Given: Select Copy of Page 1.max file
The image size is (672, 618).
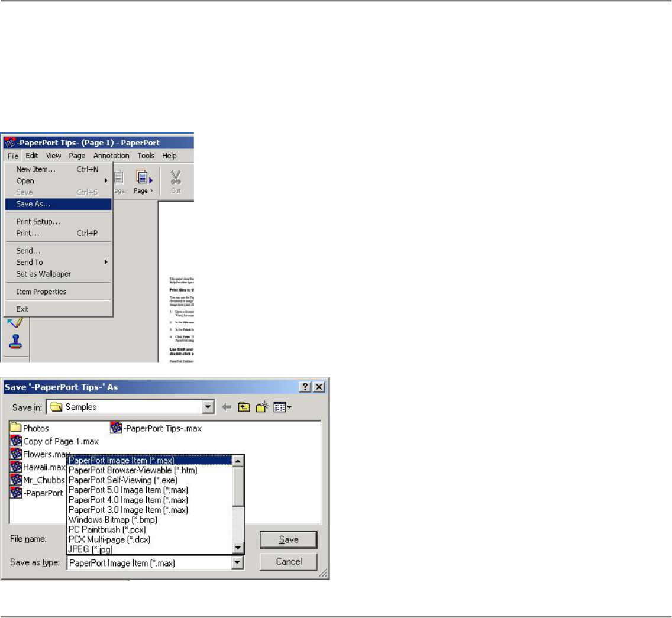Looking at the screenshot, I should [x=54, y=441].
